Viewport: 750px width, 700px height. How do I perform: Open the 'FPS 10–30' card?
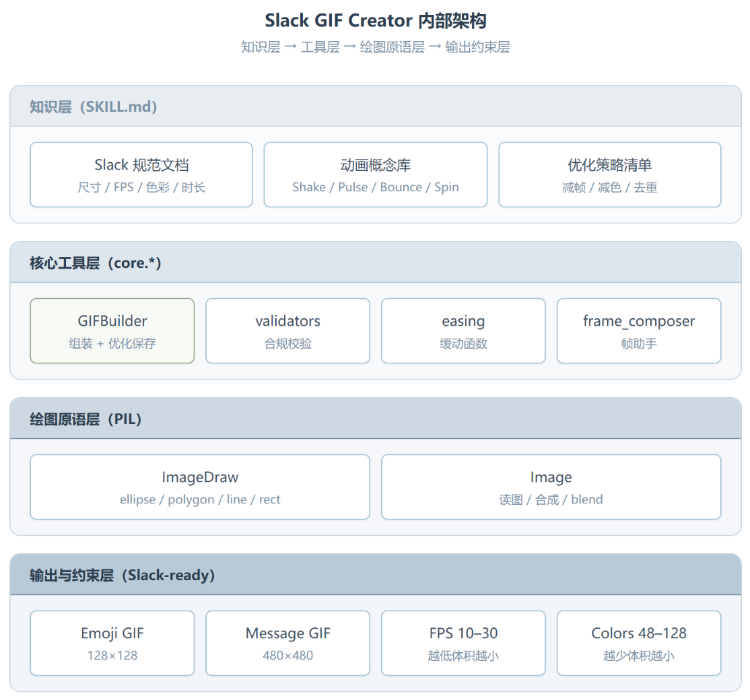point(463,643)
